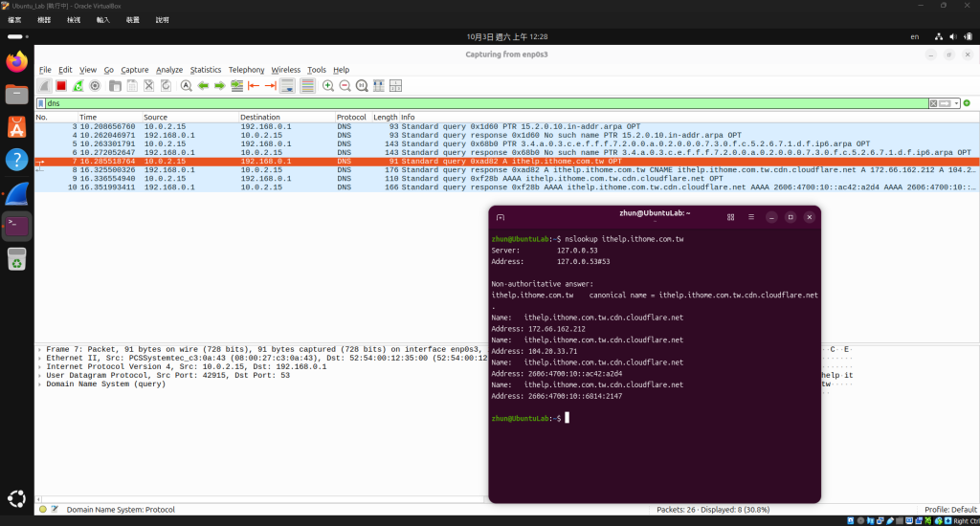Restart the current capture
The height and width of the screenshot is (526, 980).
click(x=78, y=86)
